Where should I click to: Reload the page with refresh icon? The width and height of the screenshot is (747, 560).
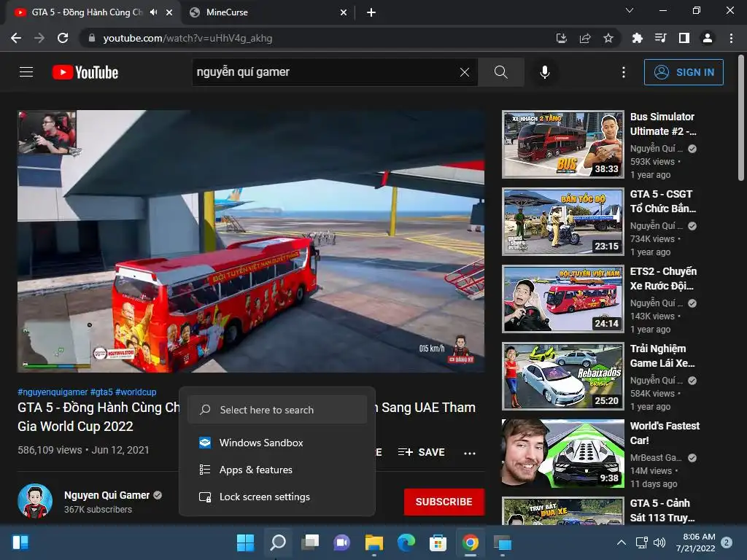point(63,38)
